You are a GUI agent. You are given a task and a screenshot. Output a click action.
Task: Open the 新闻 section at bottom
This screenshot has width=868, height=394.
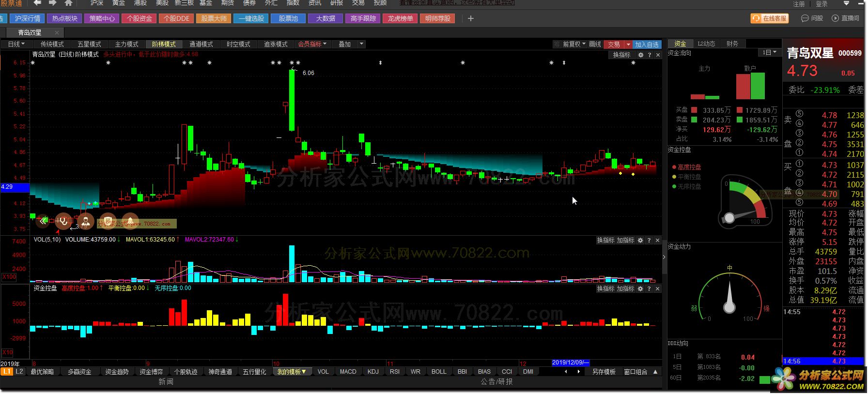tap(166, 381)
